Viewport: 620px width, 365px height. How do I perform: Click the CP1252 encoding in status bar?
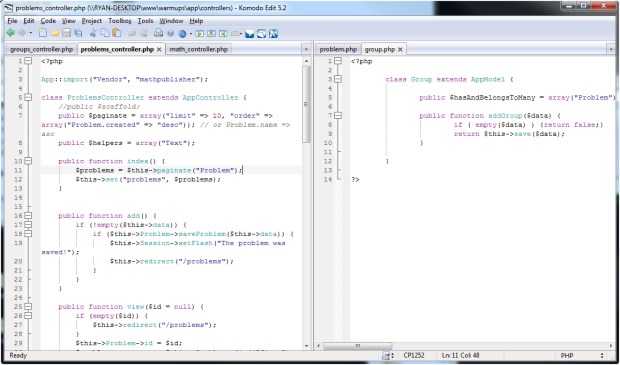[414, 355]
